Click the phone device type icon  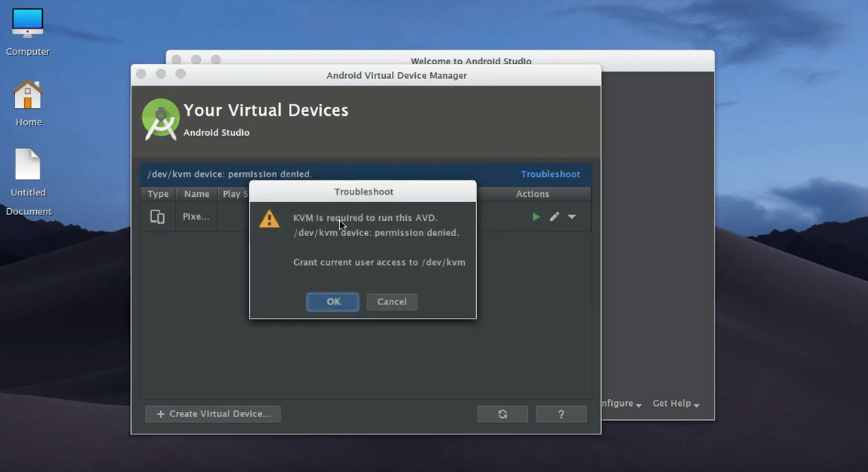point(157,216)
